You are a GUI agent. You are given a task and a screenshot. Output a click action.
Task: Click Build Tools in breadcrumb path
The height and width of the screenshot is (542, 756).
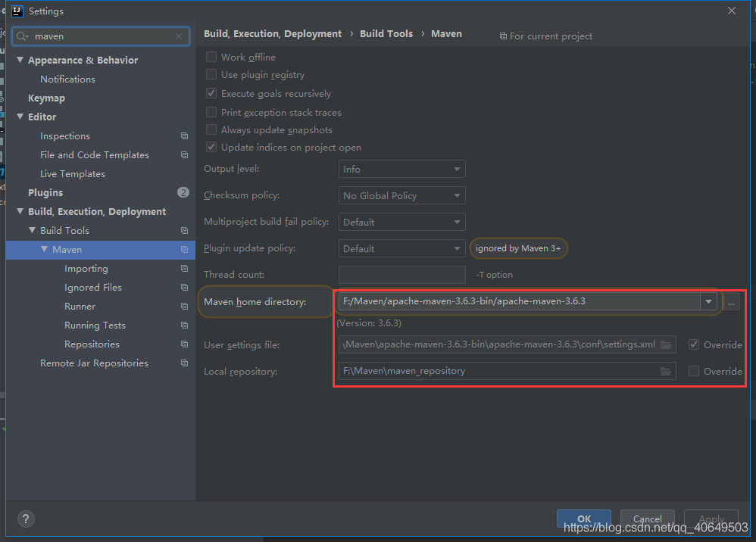386,34
